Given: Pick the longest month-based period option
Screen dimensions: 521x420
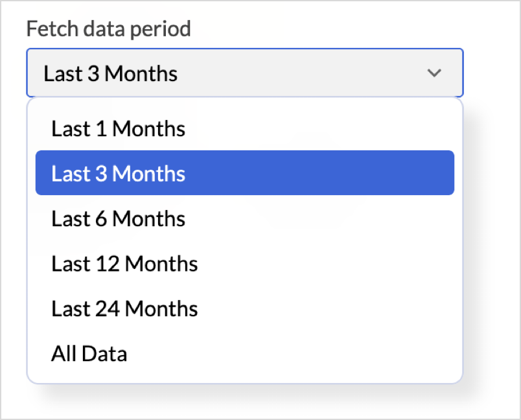Looking at the screenshot, I should tap(124, 309).
